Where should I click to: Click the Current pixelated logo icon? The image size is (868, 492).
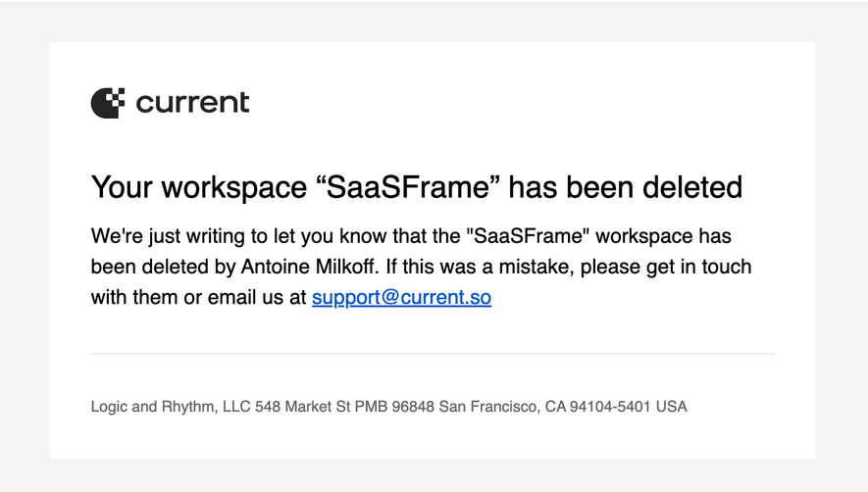coord(108,103)
